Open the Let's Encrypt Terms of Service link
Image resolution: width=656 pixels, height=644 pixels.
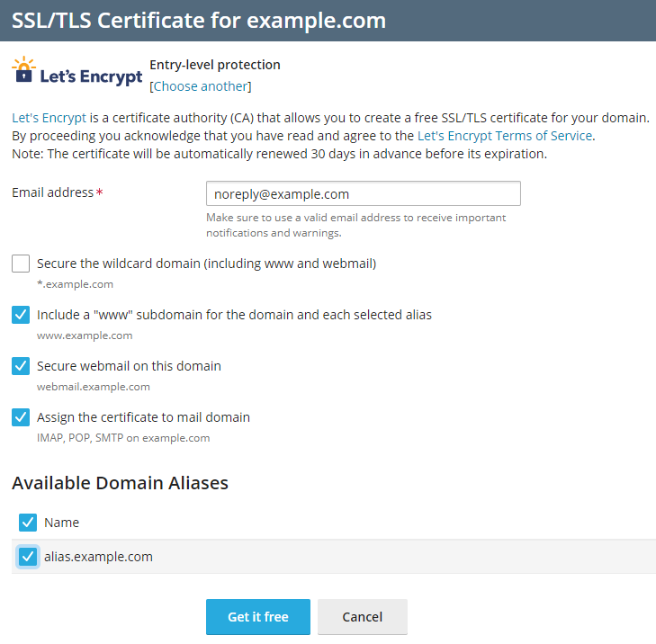[505, 136]
